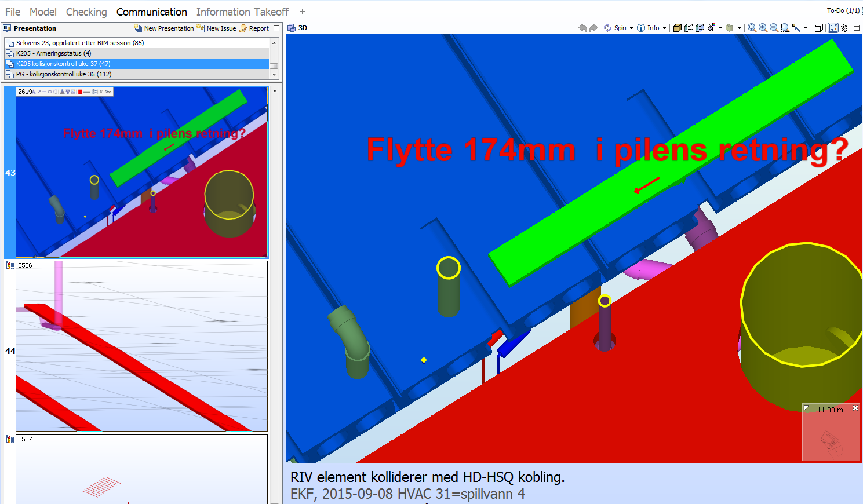The image size is (863, 504).
Task: Open the Info tool dropdown arrow
Action: point(664,28)
